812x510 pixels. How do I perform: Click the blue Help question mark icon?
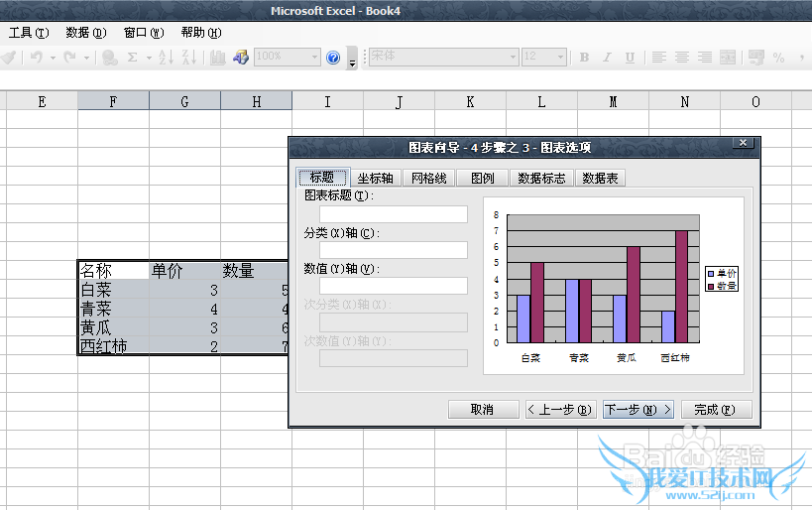[x=333, y=57]
